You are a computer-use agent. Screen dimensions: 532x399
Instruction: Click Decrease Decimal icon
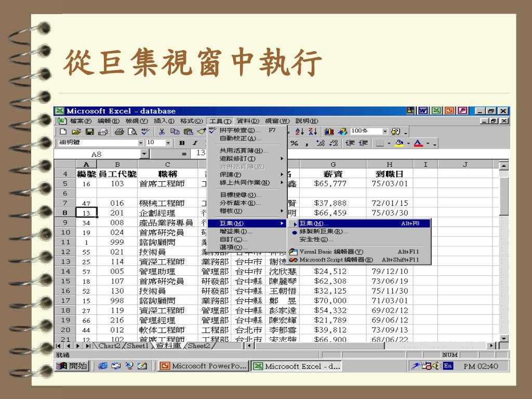tap(334, 143)
